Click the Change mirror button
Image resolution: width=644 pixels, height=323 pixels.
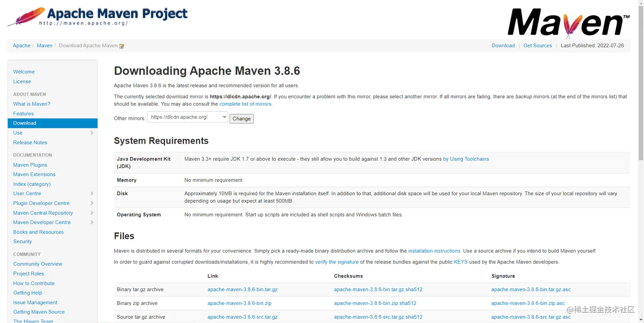(241, 118)
